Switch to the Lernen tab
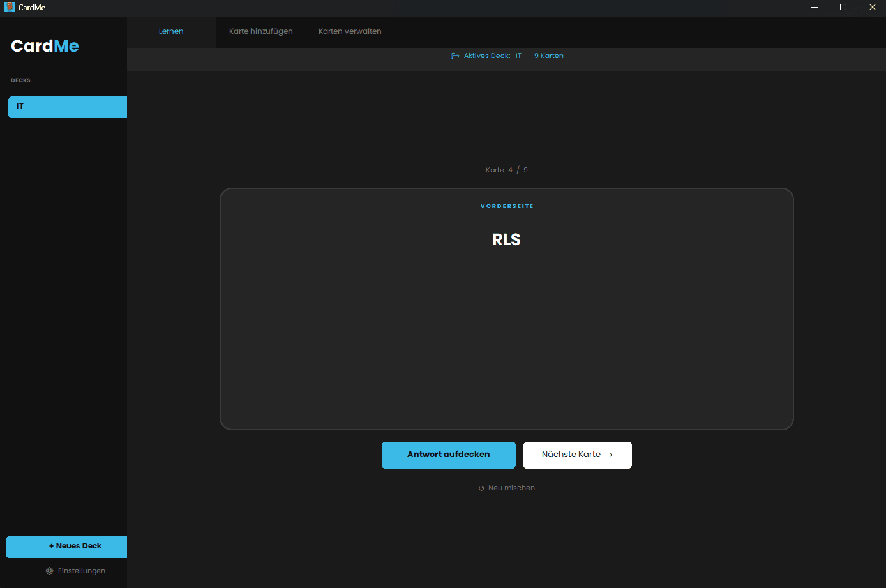Screen dimensions: 886x588 click(x=171, y=31)
